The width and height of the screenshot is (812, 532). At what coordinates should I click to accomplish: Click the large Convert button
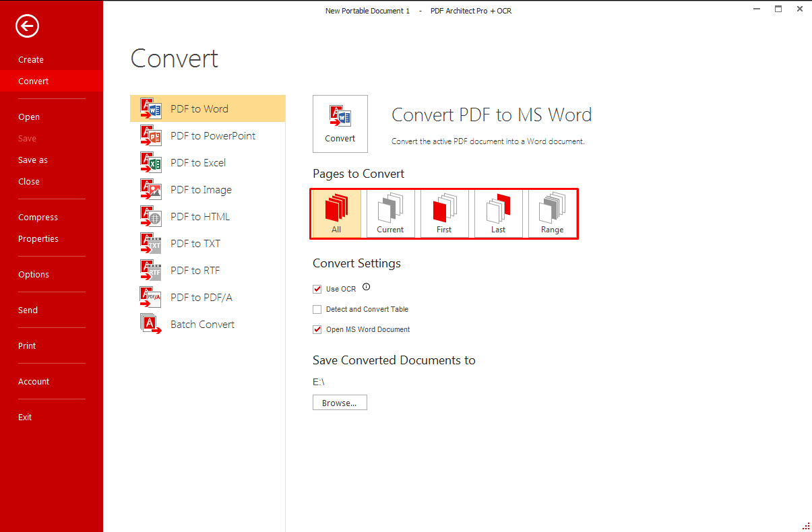tap(340, 124)
